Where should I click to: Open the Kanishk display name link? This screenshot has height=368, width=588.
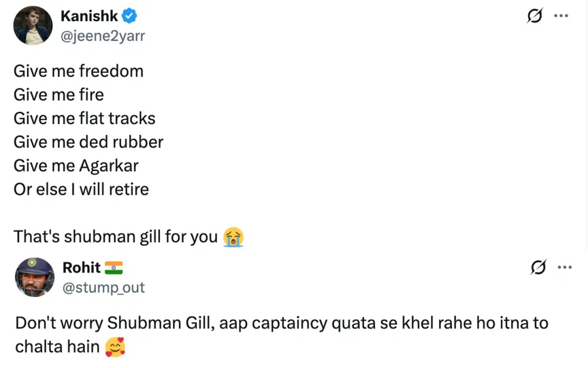click(89, 16)
